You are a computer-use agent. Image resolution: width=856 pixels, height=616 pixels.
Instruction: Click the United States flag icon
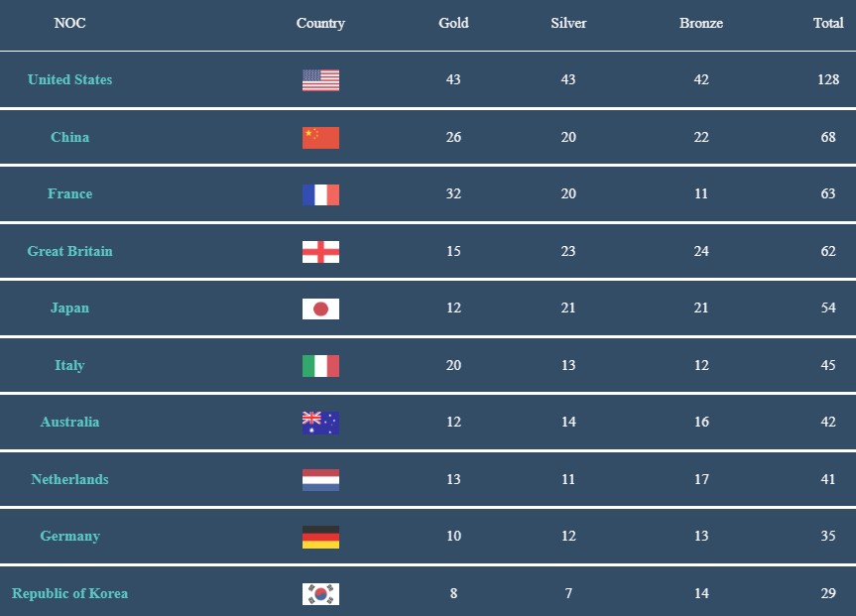[320, 80]
